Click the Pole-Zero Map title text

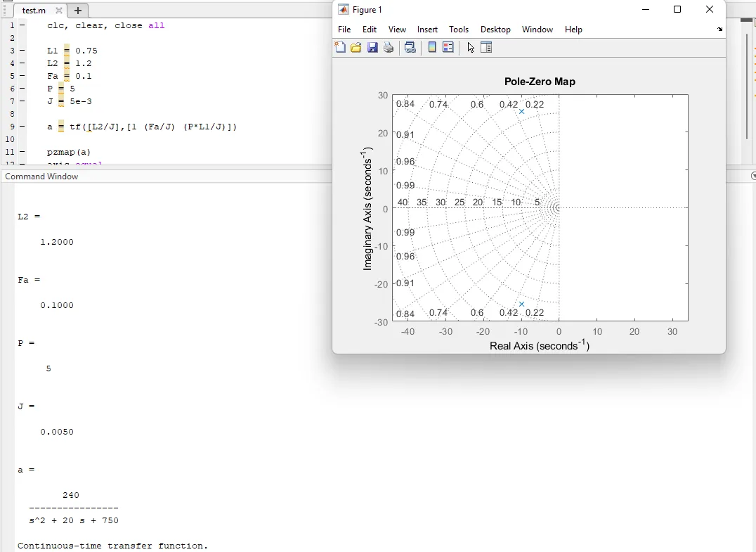click(x=540, y=82)
